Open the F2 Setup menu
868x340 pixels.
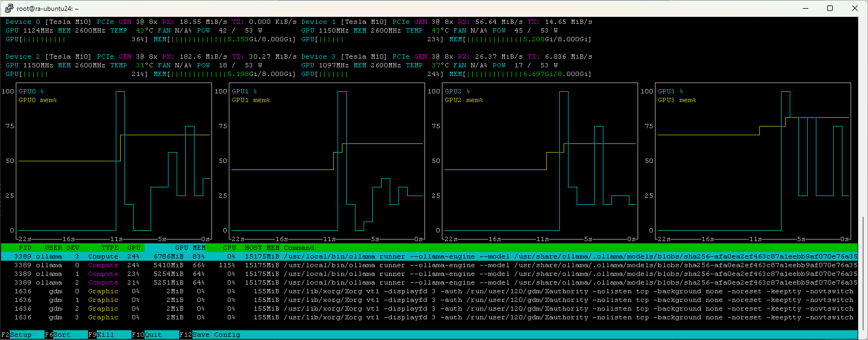(x=16, y=335)
